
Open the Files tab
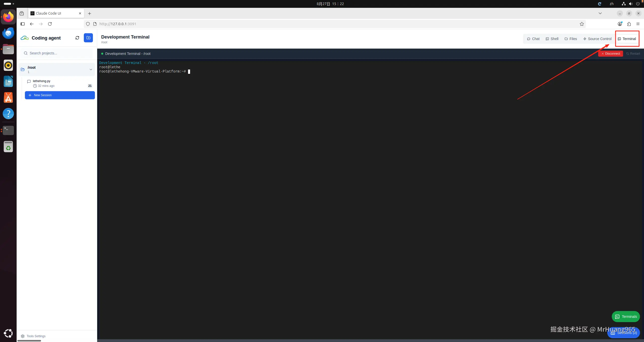tap(570, 39)
